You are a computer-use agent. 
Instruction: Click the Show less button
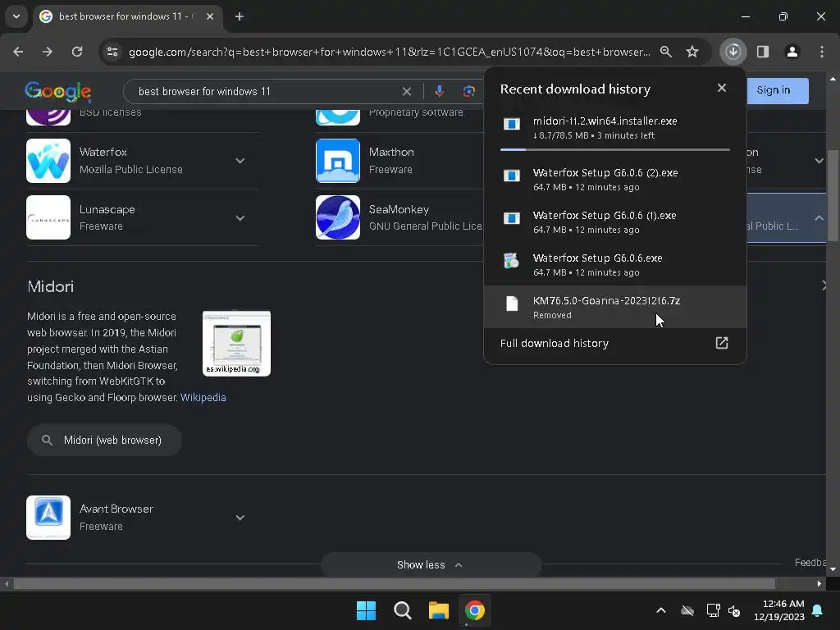tap(431, 564)
